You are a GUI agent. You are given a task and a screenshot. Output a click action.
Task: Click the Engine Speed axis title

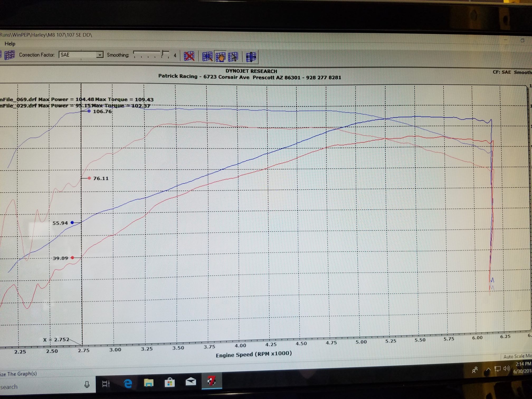[254, 354]
